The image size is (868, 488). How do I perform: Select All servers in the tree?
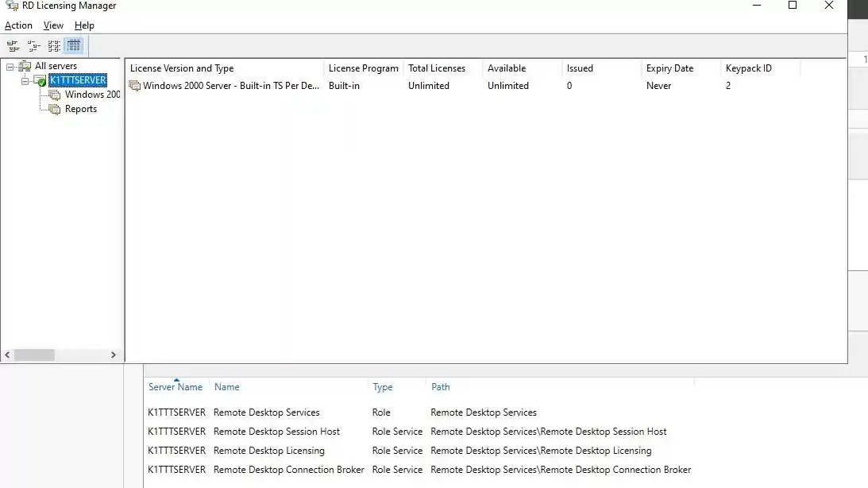coord(56,66)
